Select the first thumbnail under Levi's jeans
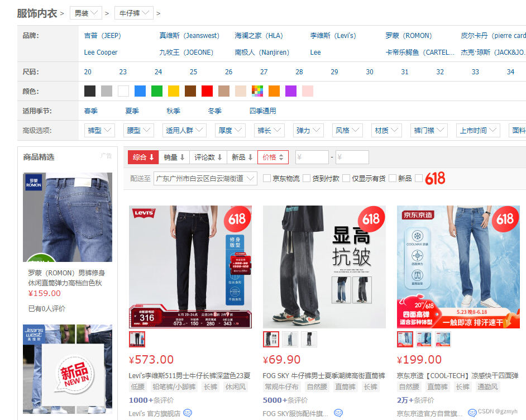The height and width of the screenshot is (420, 526). (137, 339)
